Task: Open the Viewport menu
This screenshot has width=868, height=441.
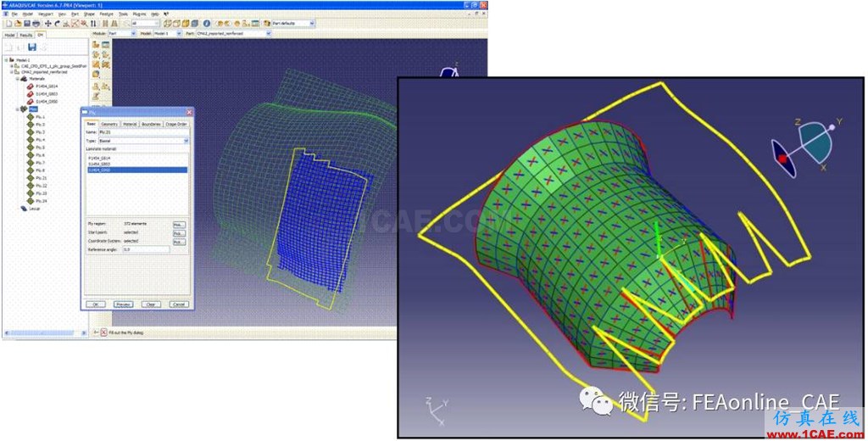Action: [x=46, y=14]
